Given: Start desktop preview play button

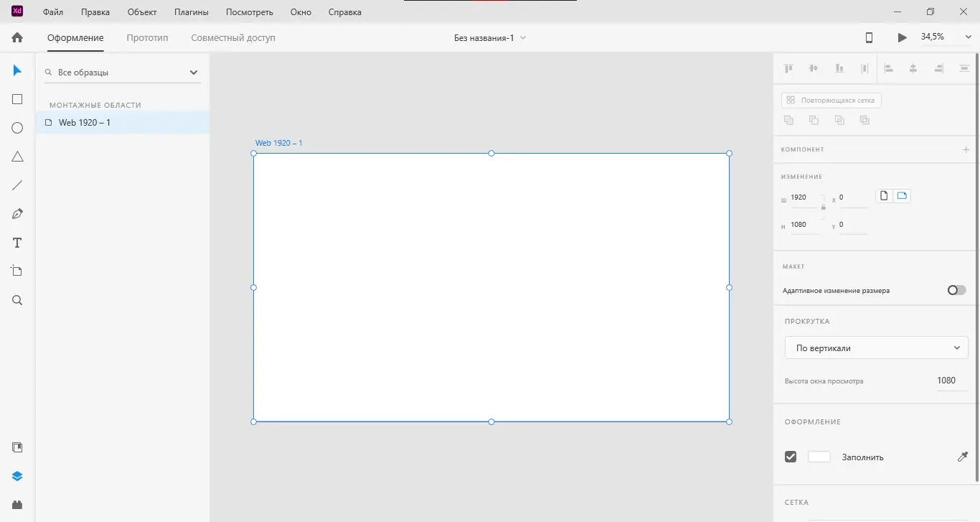Looking at the screenshot, I should pyautogui.click(x=902, y=37).
